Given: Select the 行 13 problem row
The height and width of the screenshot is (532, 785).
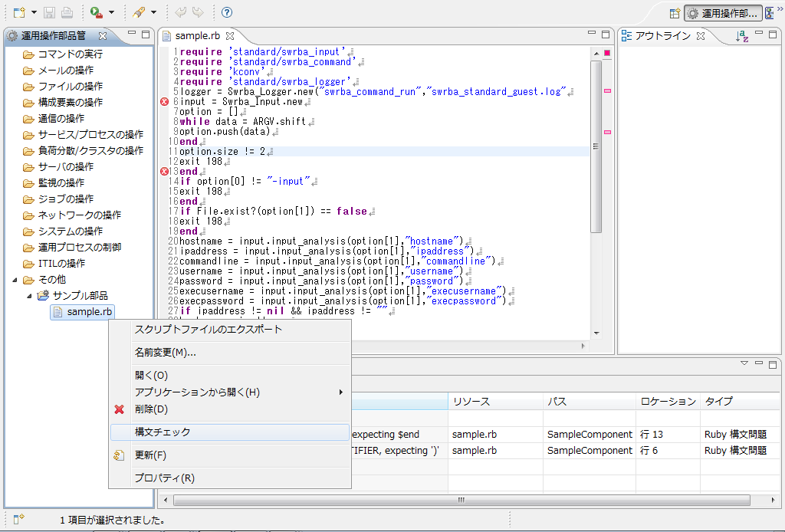Looking at the screenshot, I should 566,435.
